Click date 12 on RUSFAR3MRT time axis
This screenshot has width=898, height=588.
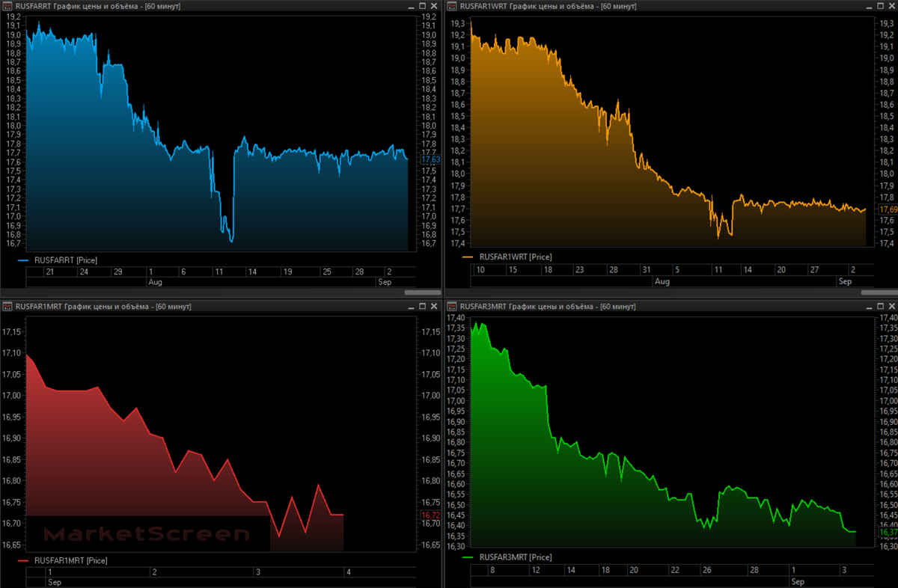coord(536,570)
